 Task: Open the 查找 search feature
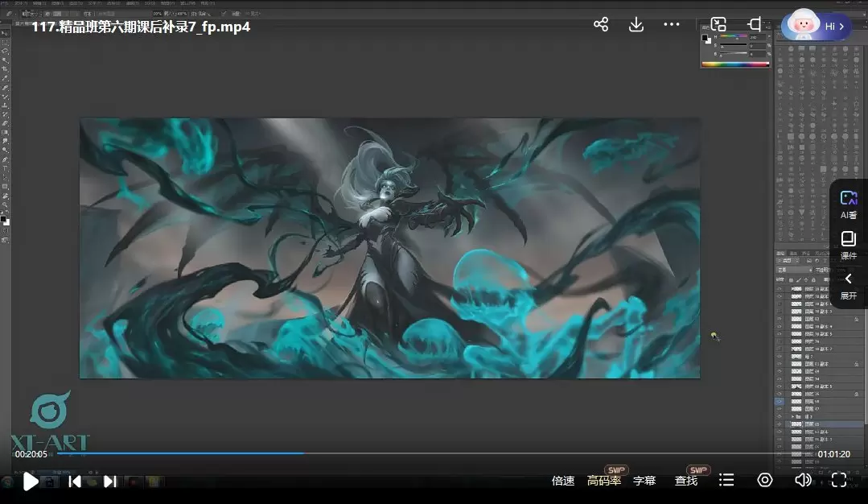click(686, 481)
